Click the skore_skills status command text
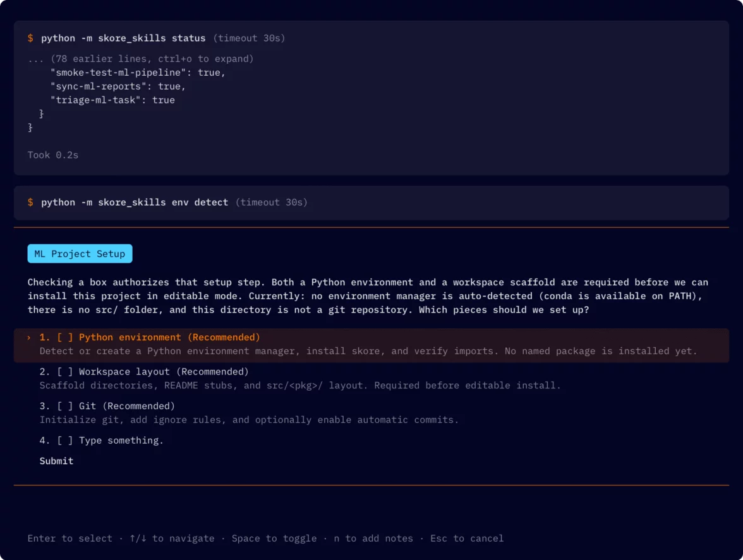The height and width of the screenshot is (560, 743). (123, 38)
